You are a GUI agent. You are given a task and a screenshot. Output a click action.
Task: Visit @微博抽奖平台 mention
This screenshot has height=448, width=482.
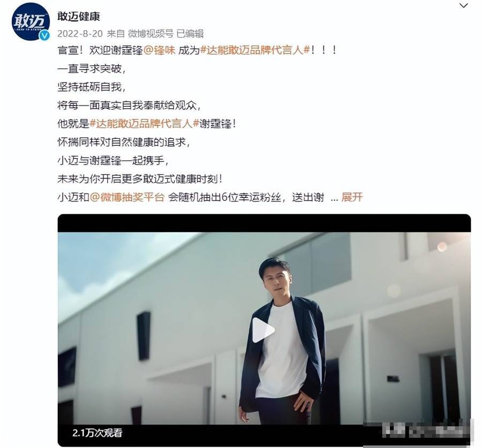(127, 197)
